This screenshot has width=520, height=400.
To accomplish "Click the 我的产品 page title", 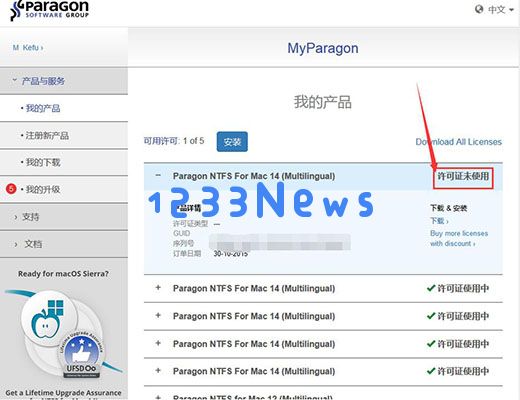I will [x=323, y=102].
